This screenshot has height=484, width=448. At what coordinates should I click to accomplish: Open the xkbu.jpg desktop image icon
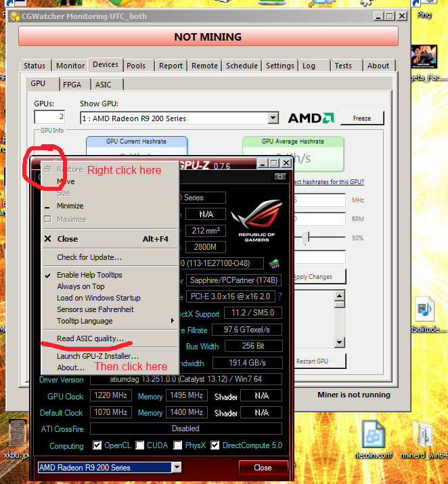click(17, 438)
